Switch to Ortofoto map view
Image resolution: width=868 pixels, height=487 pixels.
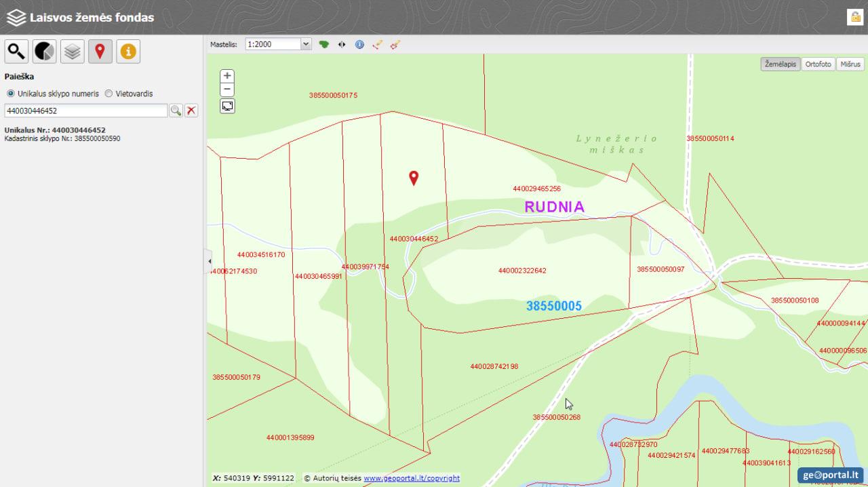[818, 64]
